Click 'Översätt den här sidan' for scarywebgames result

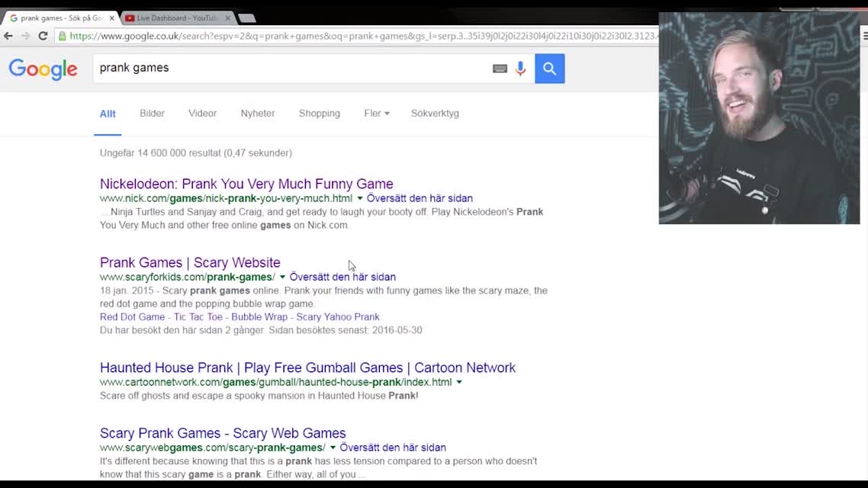393,448
